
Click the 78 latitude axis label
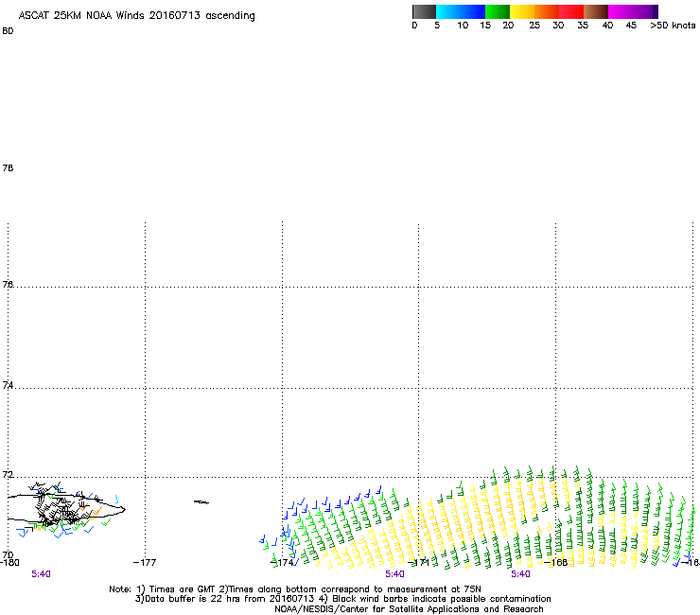(x=8, y=167)
